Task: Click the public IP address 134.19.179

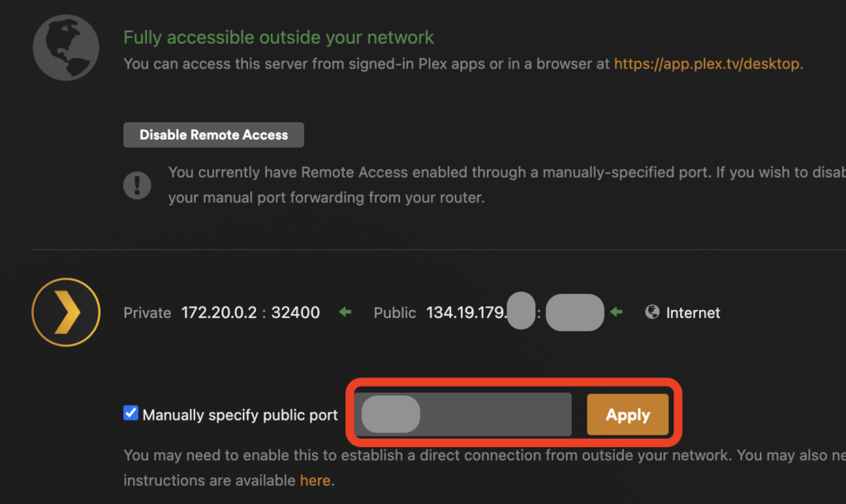Action: tap(466, 313)
